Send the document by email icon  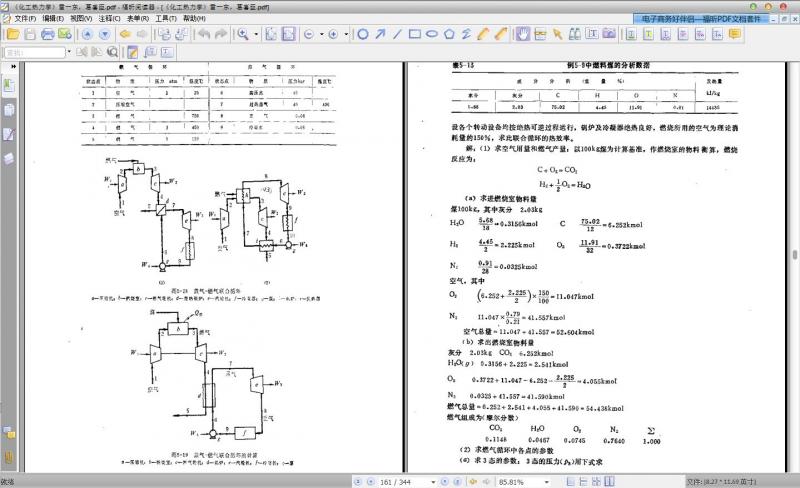(65, 34)
